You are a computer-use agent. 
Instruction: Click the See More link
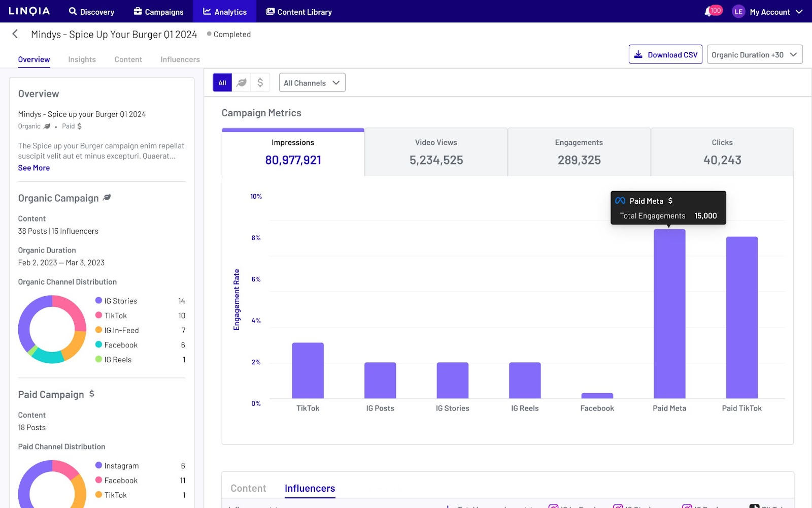point(34,168)
